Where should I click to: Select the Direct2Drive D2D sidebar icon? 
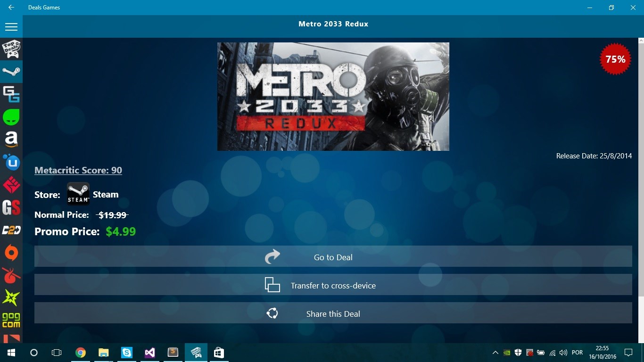point(11,230)
